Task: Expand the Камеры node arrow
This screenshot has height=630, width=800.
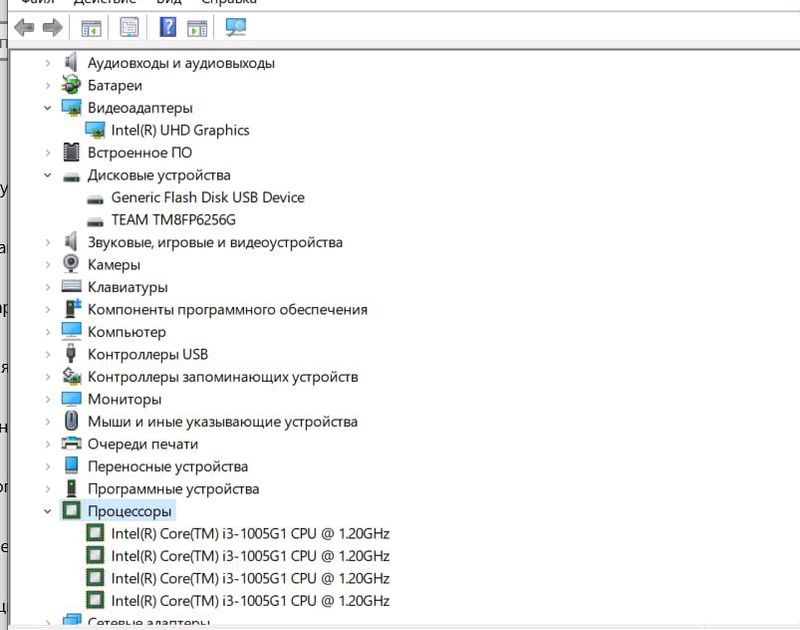Action: [x=47, y=265]
